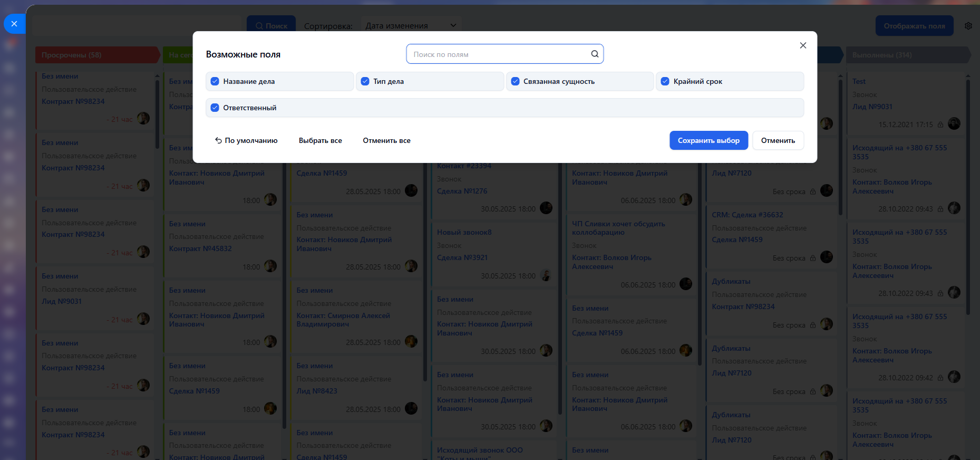
Task: Toggle the Связанная сущность checkbox
Action: point(515,81)
